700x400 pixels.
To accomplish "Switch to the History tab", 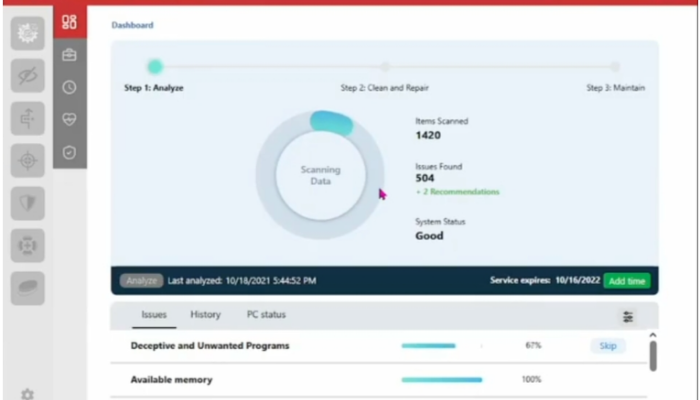I will [205, 315].
